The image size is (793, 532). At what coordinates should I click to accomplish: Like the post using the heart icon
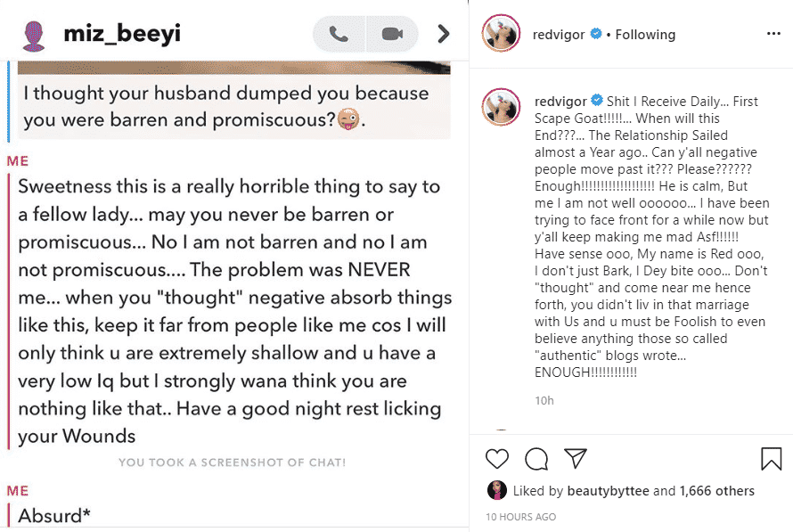(x=497, y=459)
